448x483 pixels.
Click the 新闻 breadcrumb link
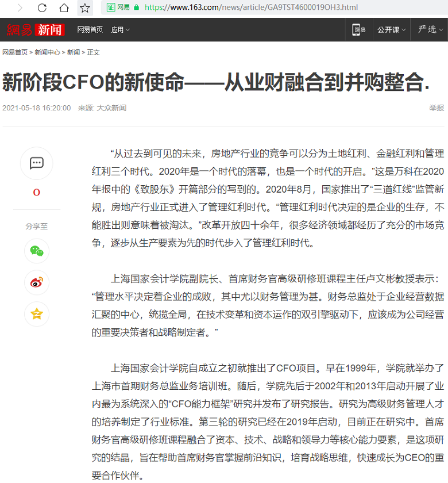pos(74,52)
